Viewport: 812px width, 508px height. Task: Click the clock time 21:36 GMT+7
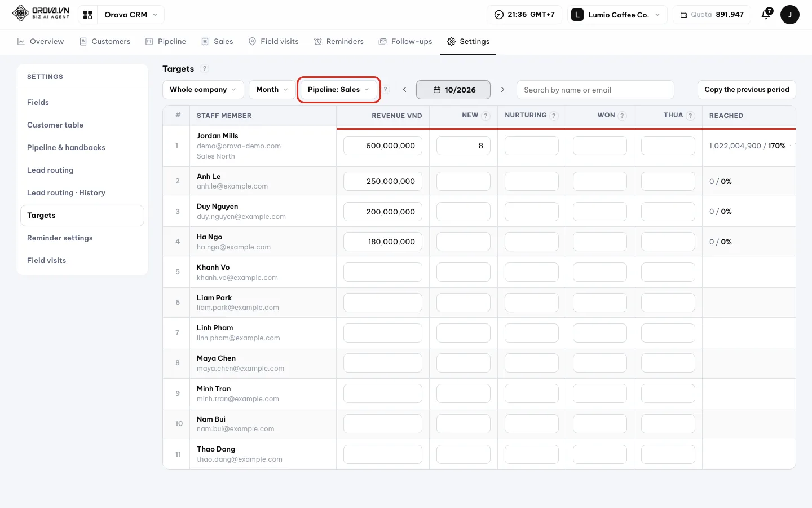pos(524,15)
